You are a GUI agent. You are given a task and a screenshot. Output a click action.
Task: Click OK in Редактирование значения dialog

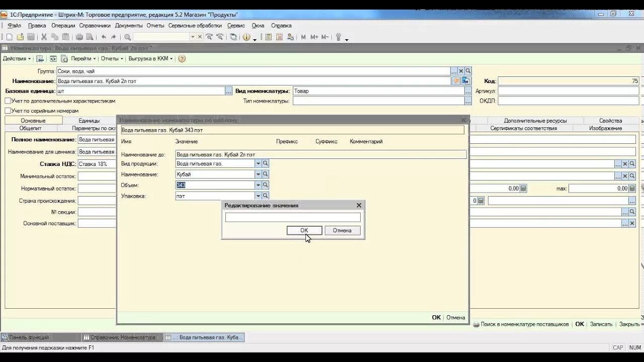pos(304,230)
